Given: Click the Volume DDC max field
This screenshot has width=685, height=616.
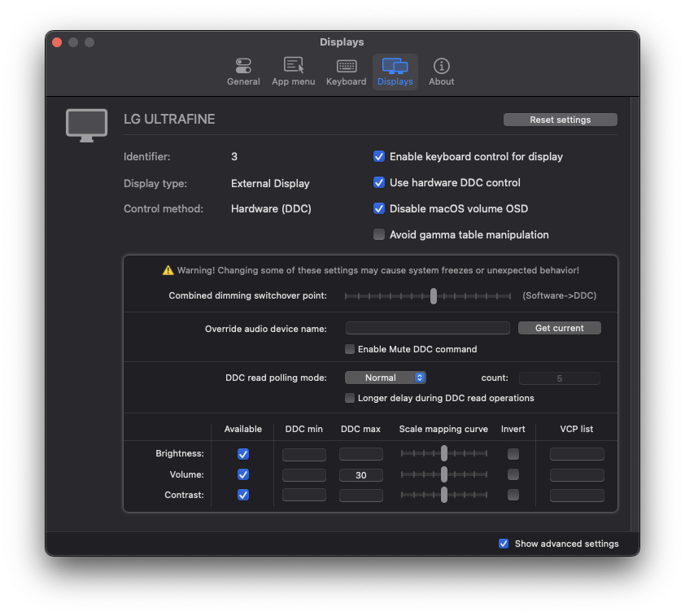Looking at the screenshot, I should (x=360, y=475).
